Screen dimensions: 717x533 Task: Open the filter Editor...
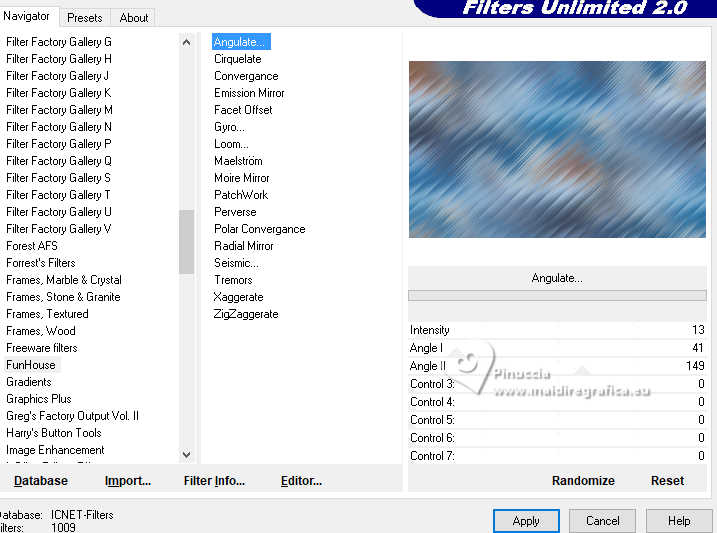(x=301, y=480)
